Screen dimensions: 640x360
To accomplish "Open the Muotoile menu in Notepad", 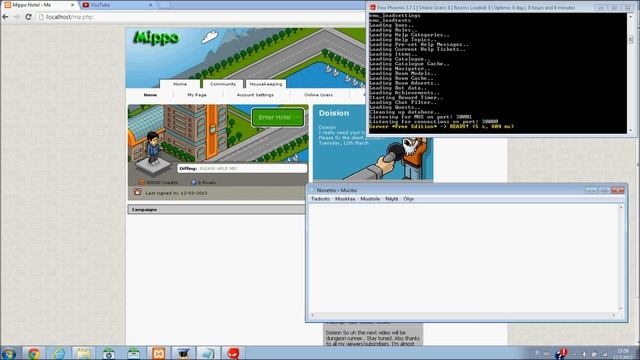I will [x=370, y=199].
